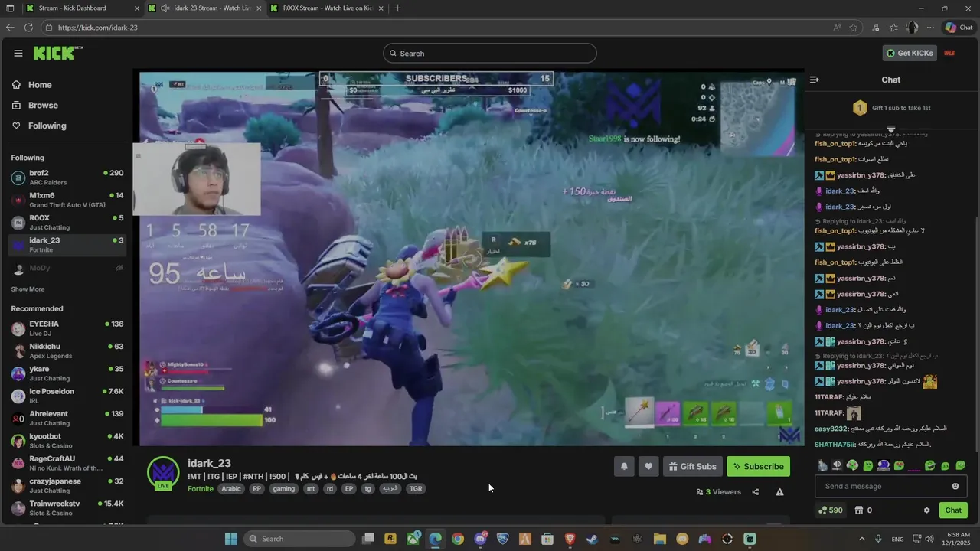Open Edge read aloud icon
The height and width of the screenshot is (551, 980).
pyautogui.click(x=837, y=28)
